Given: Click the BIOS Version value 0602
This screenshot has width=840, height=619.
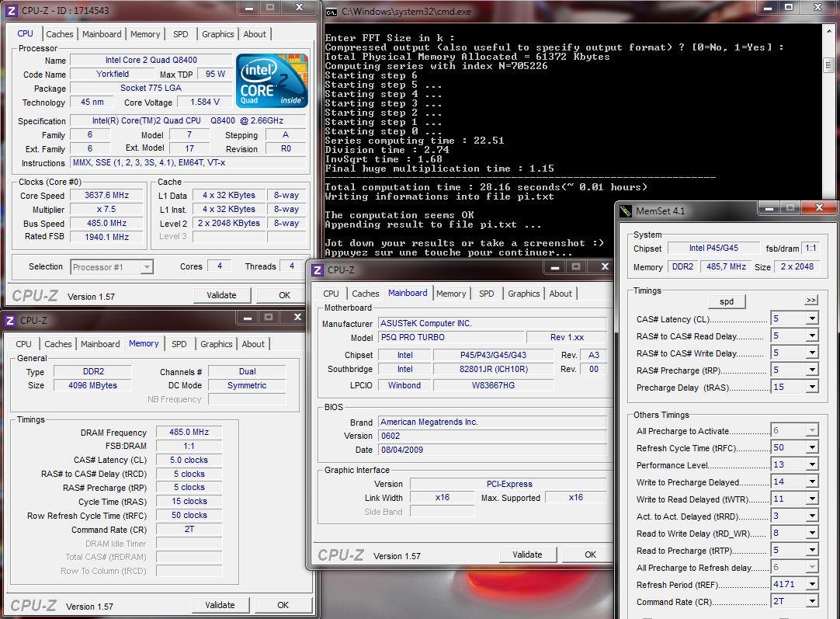Looking at the screenshot, I should point(492,436).
